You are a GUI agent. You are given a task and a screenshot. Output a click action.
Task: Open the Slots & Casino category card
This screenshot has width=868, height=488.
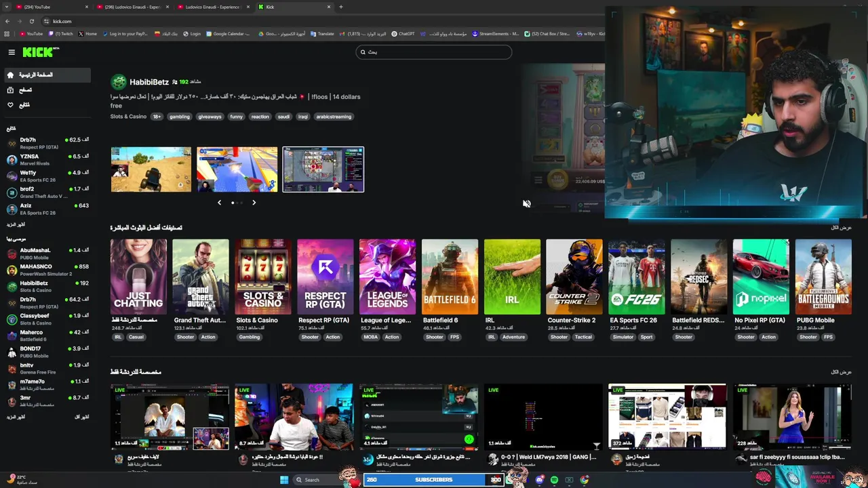pos(263,277)
